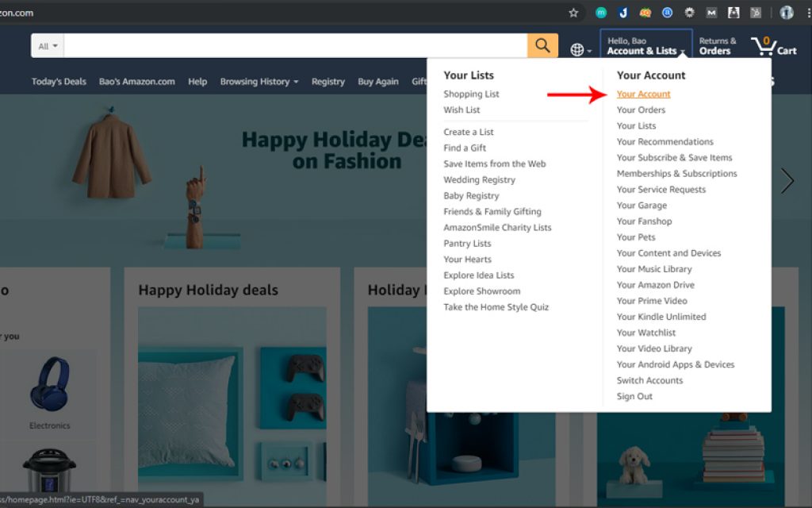Expand the All search category dropdown
Viewport: 812px width, 508px height.
click(46, 46)
